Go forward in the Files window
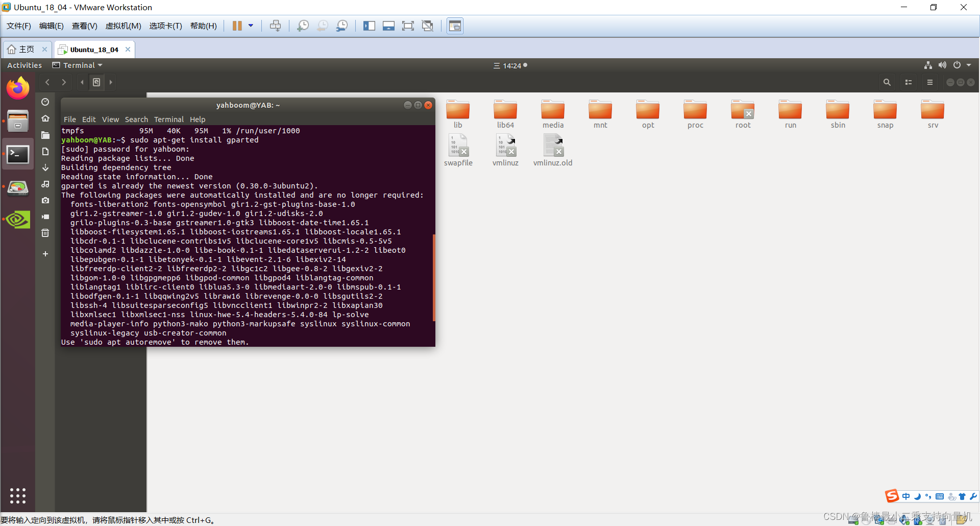980x526 pixels. (64, 82)
